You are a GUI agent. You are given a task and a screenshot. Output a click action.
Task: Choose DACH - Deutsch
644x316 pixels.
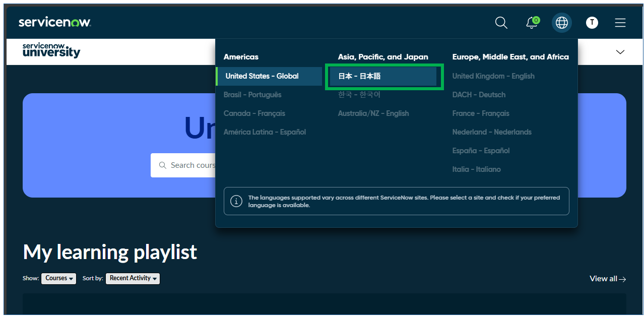tap(479, 95)
